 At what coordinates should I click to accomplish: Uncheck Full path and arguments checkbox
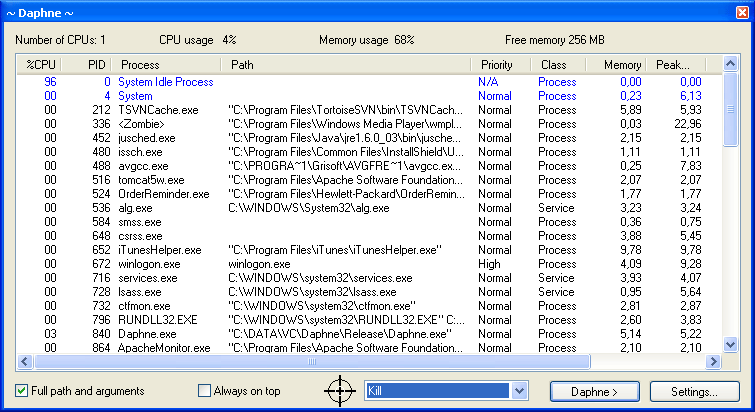[x=23, y=390]
